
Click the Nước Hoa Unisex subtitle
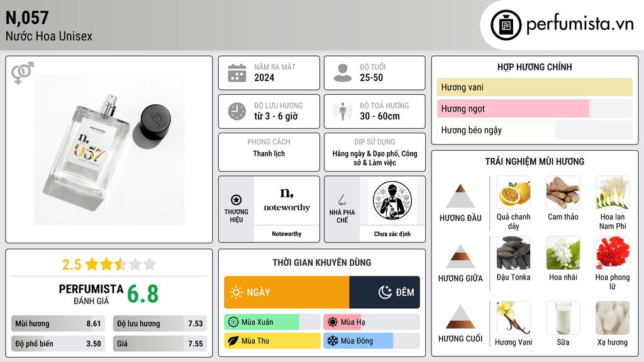pyautogui.click(x=49, y=36)
